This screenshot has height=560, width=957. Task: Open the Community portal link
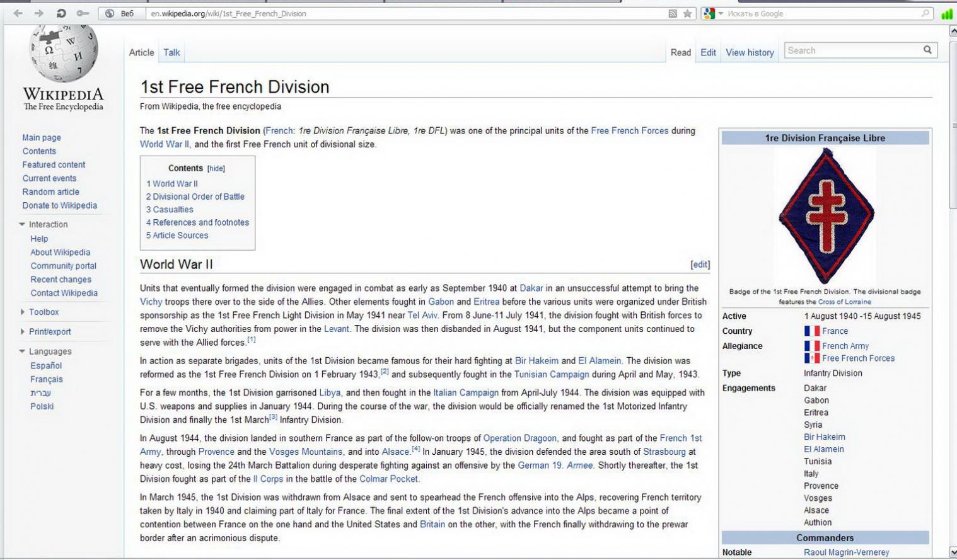tap(63, 266)
